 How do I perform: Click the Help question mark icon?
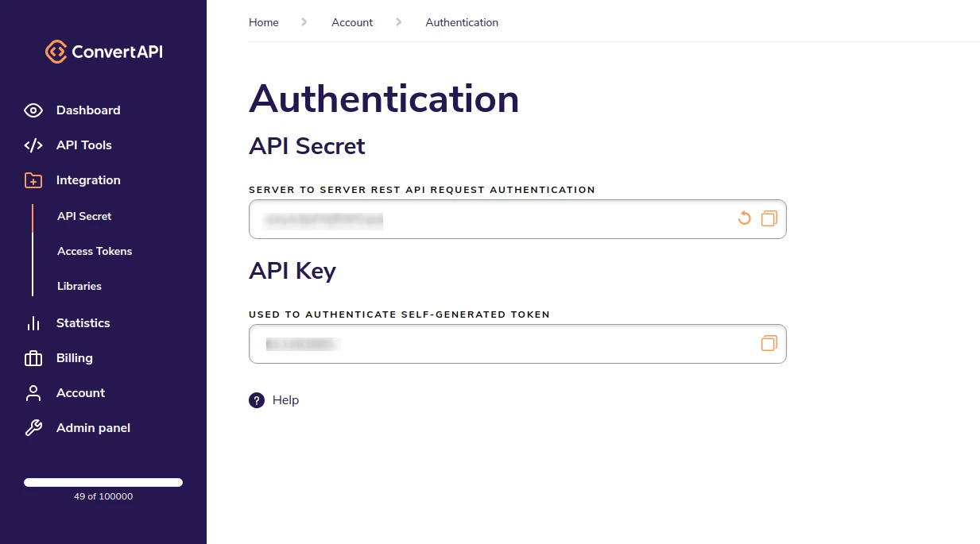coord(257,400)
